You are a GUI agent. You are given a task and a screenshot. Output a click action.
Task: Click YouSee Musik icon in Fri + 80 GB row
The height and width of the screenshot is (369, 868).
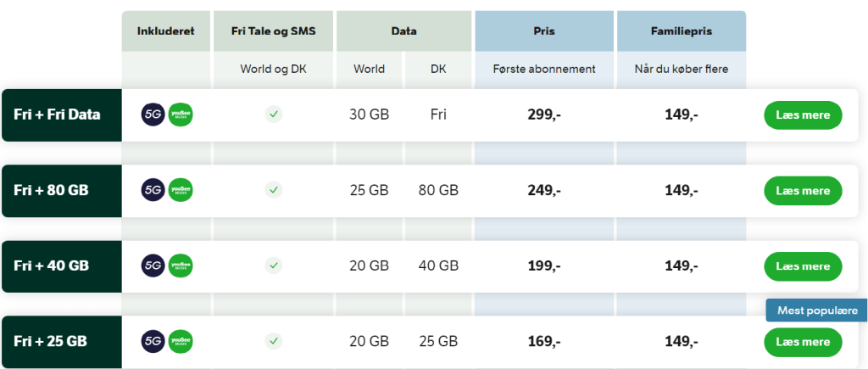tap(181, 190)
